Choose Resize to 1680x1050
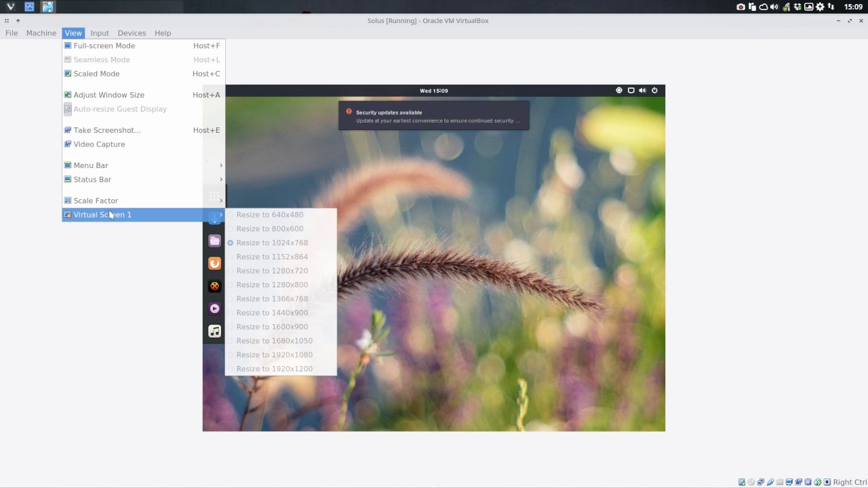This screenshot has width=868, height=488. tap(281, 341)
